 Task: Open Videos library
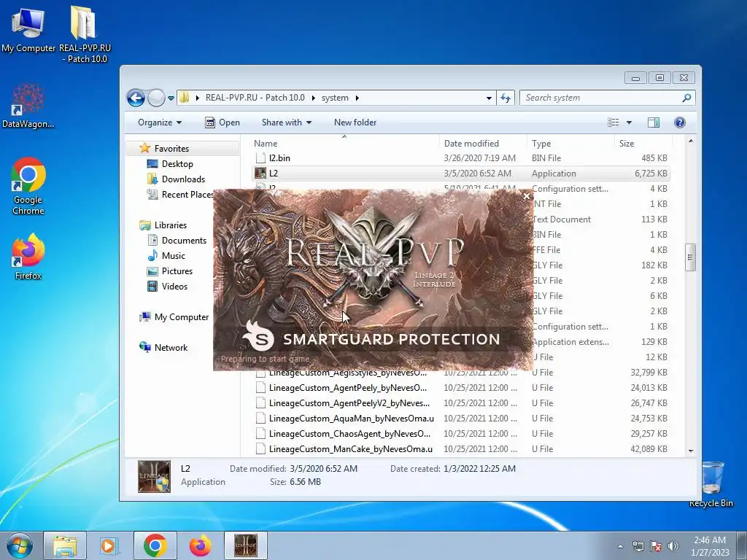[167, 286]
